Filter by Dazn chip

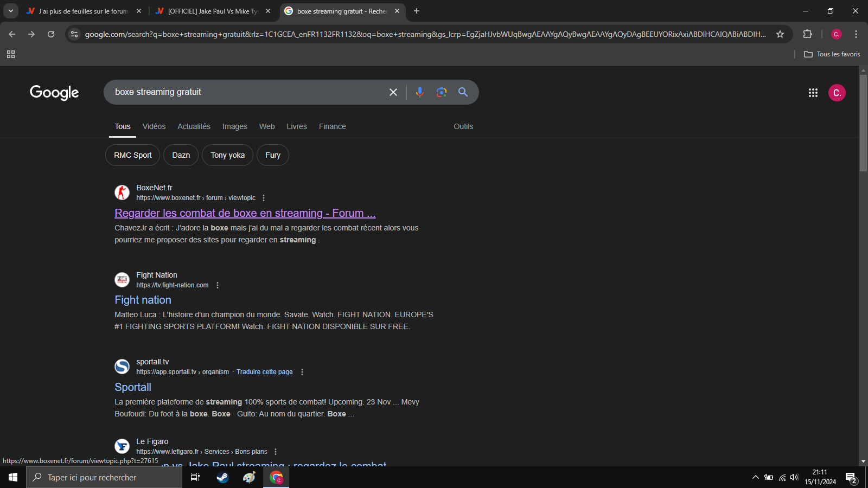click(181, 155)
